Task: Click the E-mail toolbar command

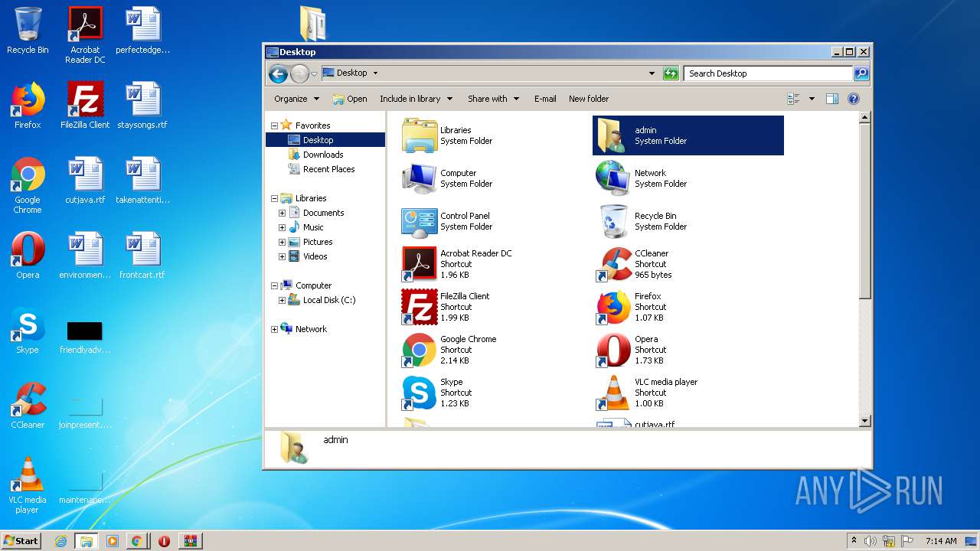Action: coord(545,99)
